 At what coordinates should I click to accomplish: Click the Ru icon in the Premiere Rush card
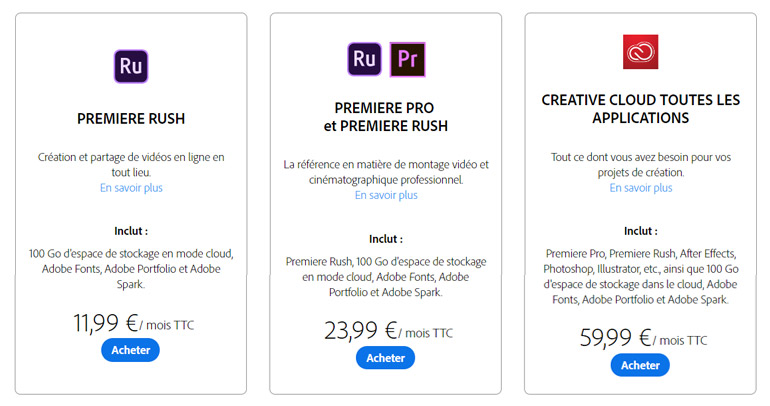pos(130,66)
